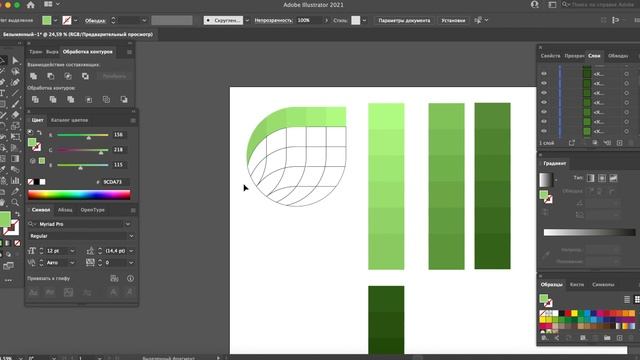
Task: Apply the Trim pathfinder
Action: (53, 99)
